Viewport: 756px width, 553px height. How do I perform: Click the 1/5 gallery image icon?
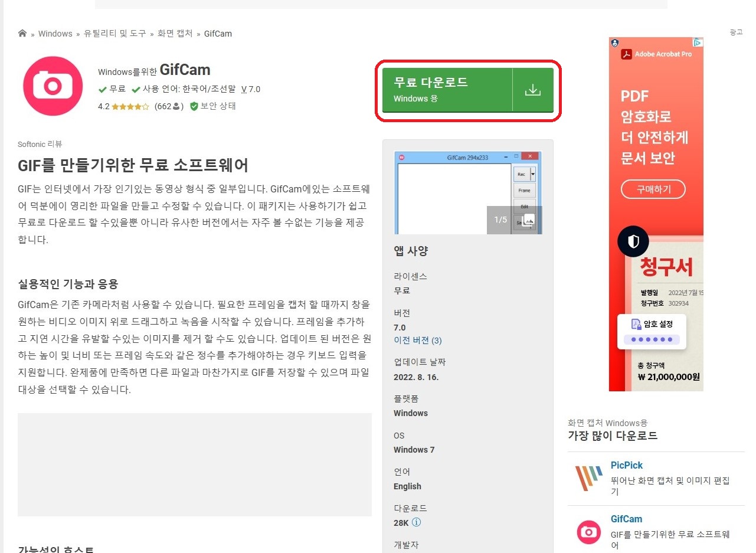pyautogui.click(x=529, y=220)
